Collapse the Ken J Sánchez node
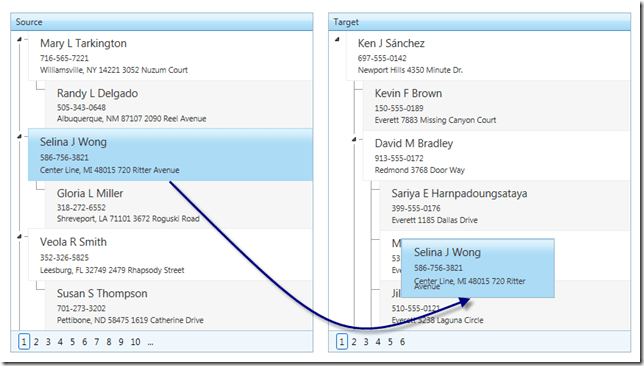The width and height of the screenshot is (644, 366). click(x=337, y=39)
